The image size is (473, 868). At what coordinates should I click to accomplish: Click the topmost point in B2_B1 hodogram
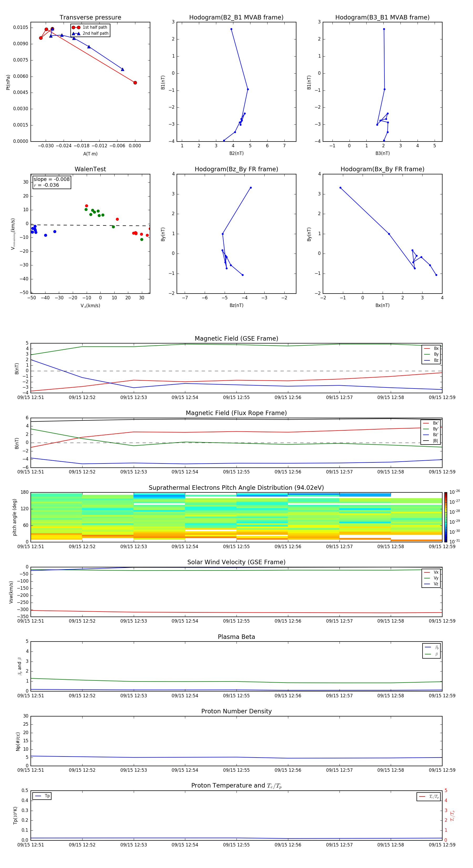[231, 29]
